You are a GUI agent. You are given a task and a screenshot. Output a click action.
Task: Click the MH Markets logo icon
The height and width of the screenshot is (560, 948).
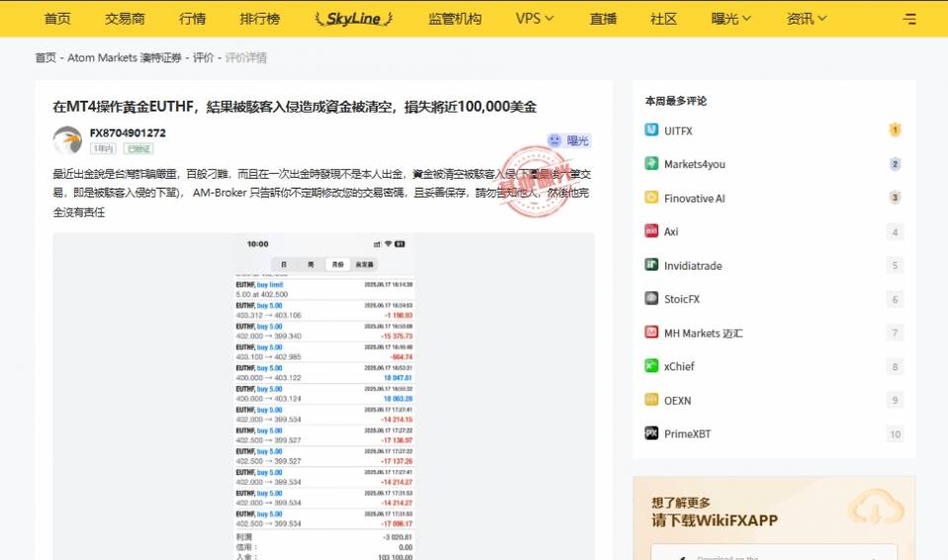(651, 332)
